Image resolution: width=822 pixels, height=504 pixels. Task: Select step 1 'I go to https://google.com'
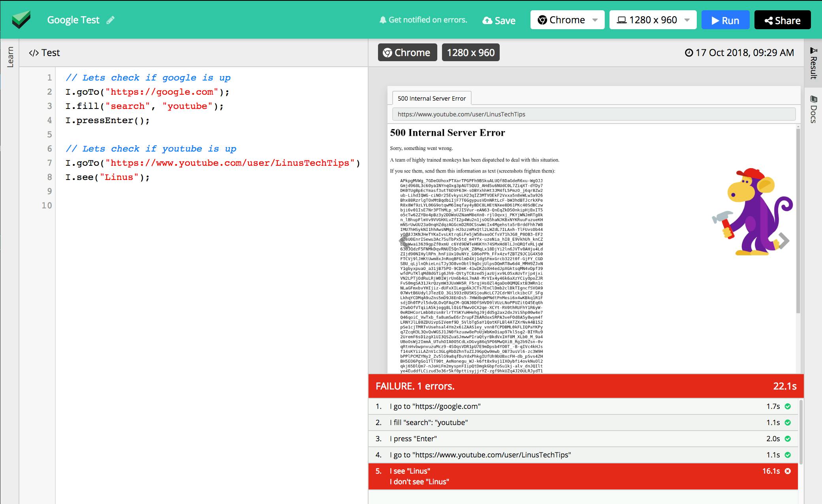tap(583, 407)
